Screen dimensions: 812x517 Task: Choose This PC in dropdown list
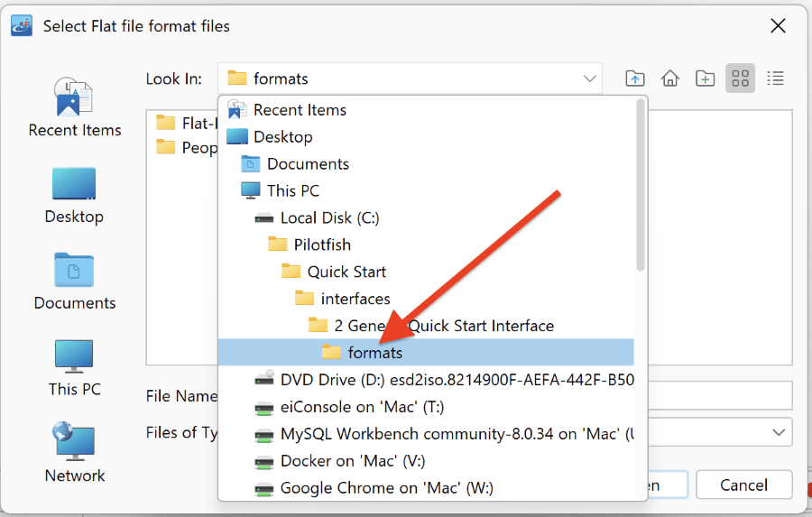pyautogui.click(x=426, y=190)
